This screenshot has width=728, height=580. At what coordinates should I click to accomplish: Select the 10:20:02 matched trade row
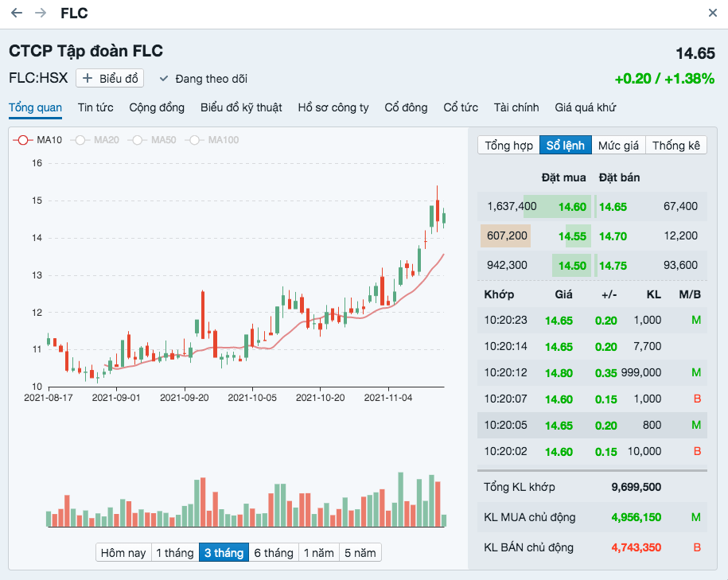click(x=592, y=451)
